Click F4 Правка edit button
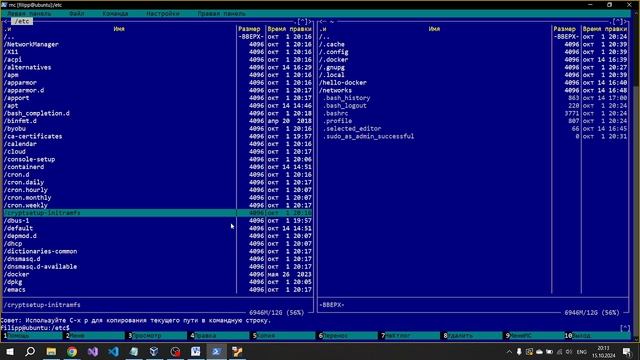 tap(220, 336)
